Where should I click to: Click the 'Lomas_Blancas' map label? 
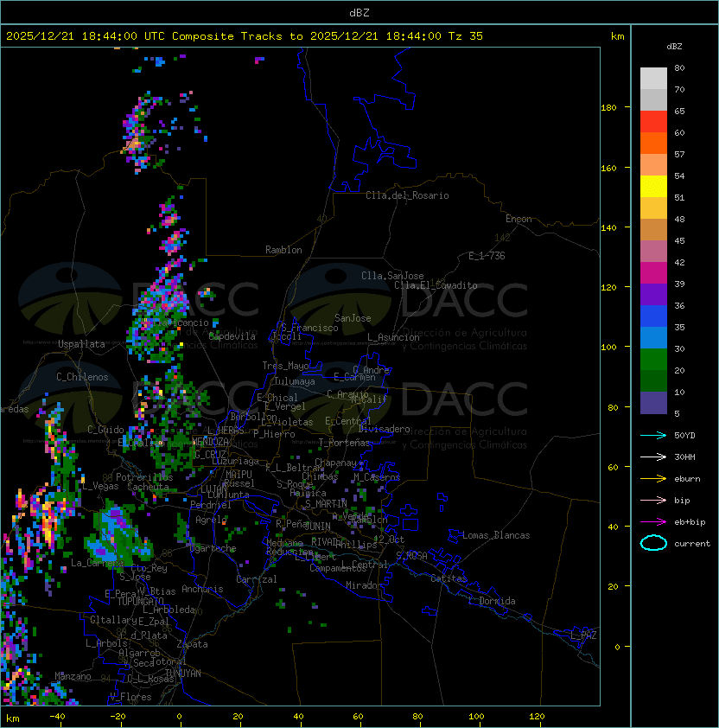click(x=496, y=535)
